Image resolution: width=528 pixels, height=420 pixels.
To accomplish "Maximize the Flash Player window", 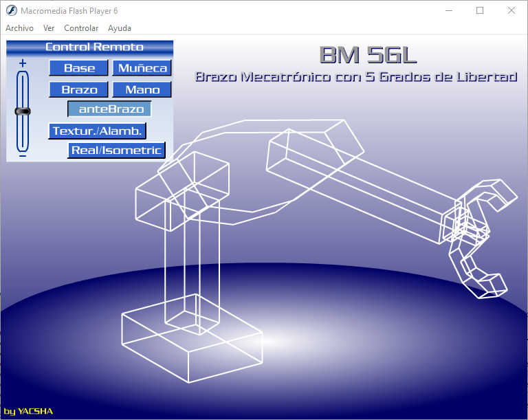I will 480,11.
